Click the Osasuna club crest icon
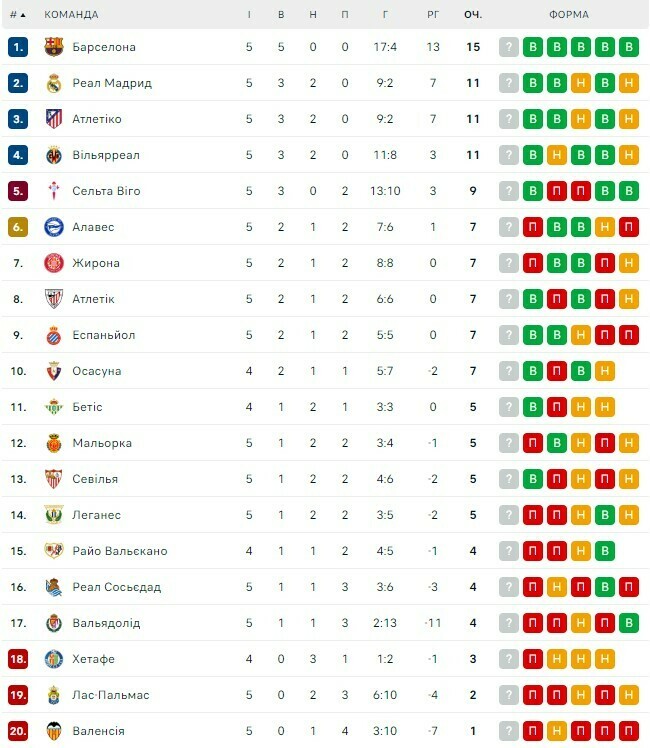The width and height of the screenshot is (650, 748). point(54,371)
